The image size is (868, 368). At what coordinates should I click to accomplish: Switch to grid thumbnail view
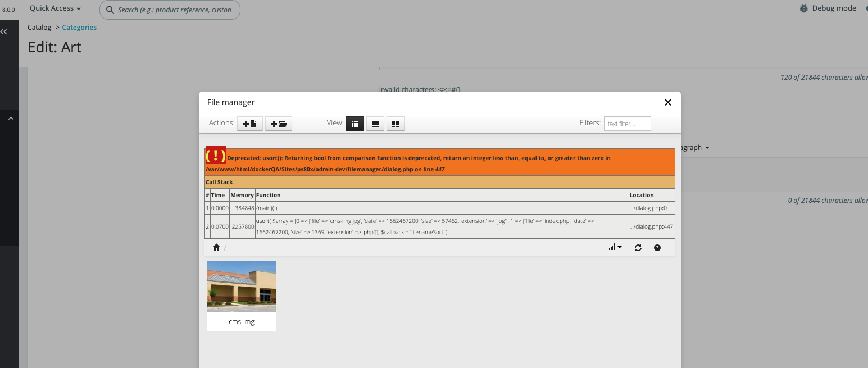coord(355,123)
